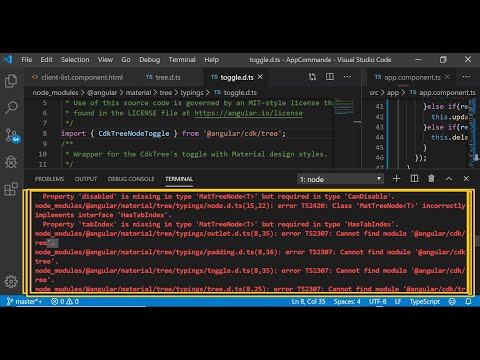
Task: Close the toggle.d.ts tab
Action: tap(260, 77)
